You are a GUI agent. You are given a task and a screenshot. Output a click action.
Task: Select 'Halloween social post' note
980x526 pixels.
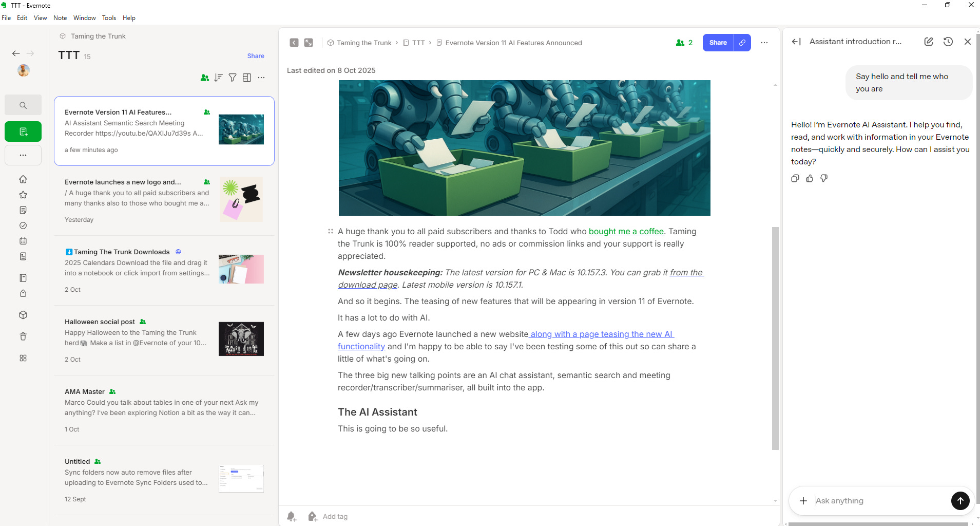(x=164, y=341)
